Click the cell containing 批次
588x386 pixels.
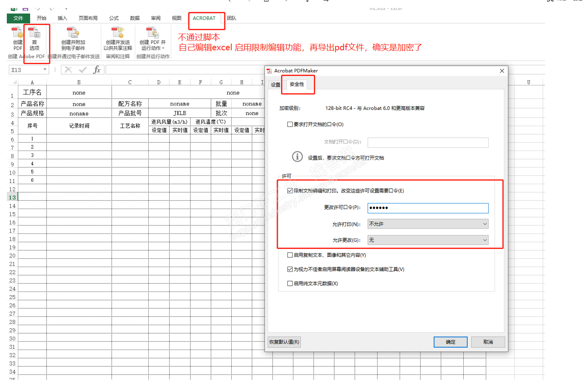point(221,113)
